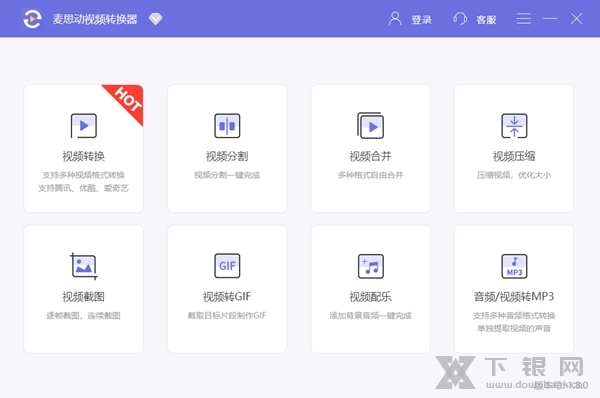Click the 麦思动视频转换器 title text
This screenshot has height=398, width=600.
[95, 19]
